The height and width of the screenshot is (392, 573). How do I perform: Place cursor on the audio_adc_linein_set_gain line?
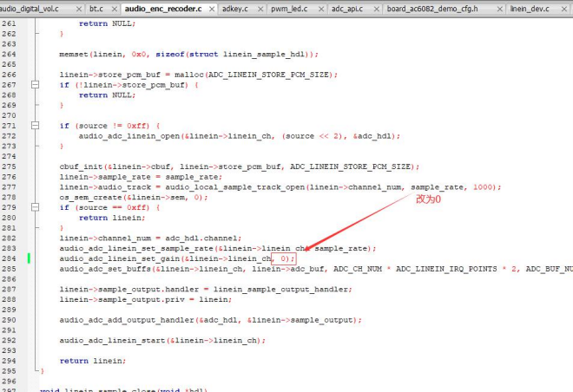177,258
